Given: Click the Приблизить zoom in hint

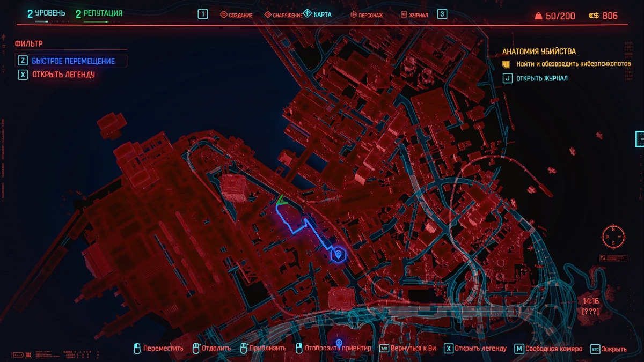Looking at the screenshot, I should point(268,349).
